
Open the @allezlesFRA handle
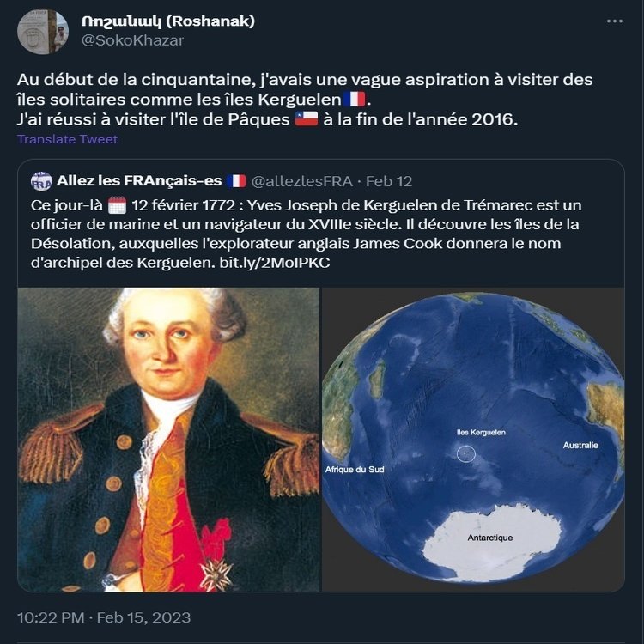coord(302,181)
